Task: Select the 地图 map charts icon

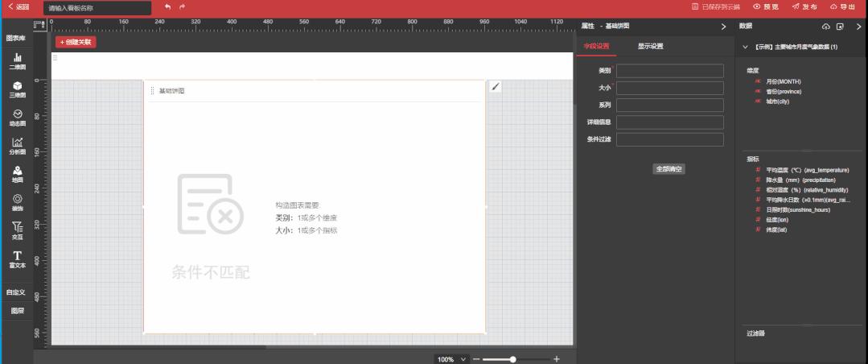Action: [x=17, y=174]
